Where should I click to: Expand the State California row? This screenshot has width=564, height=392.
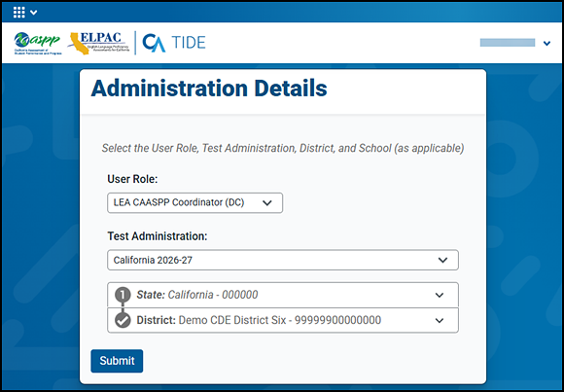click(283, 295)
